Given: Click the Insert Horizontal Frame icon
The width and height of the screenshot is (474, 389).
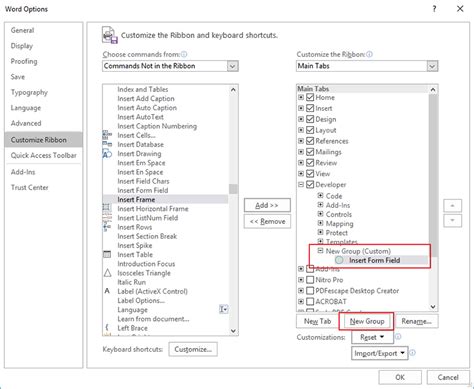Looking at the screenshot, I should 107,208.
